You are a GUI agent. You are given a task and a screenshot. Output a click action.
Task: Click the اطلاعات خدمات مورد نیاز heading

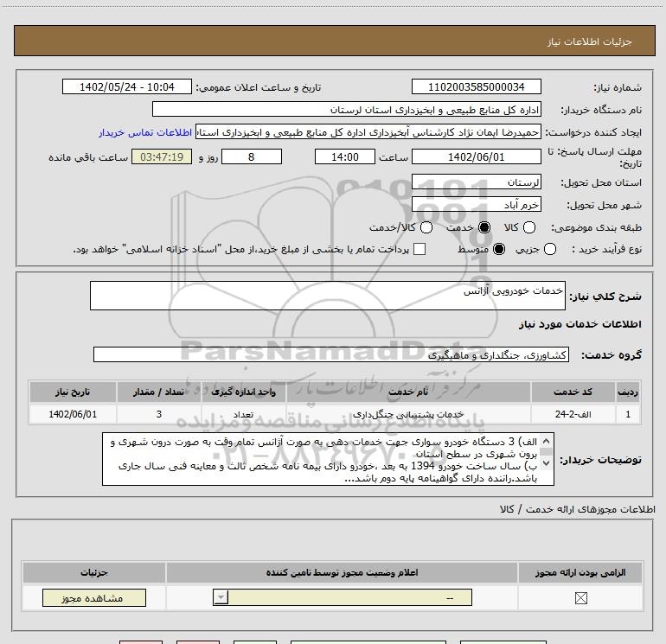pos(580,324)
